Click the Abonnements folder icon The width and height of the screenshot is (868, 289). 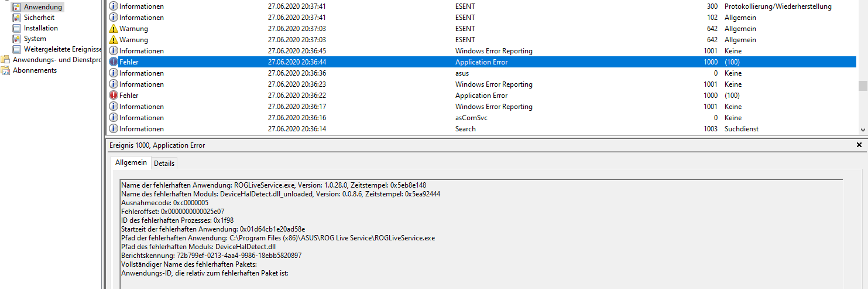(5, 70)
